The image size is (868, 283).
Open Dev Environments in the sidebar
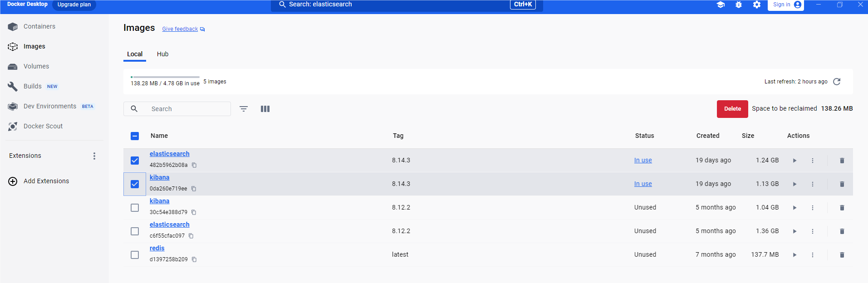click(x=50, y=106)
